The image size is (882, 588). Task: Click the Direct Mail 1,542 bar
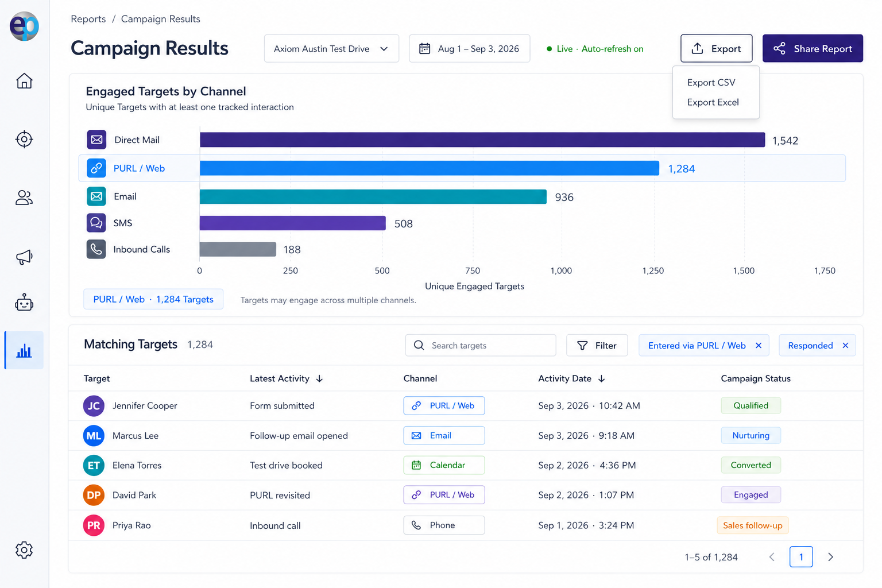(x=482, y=140)
